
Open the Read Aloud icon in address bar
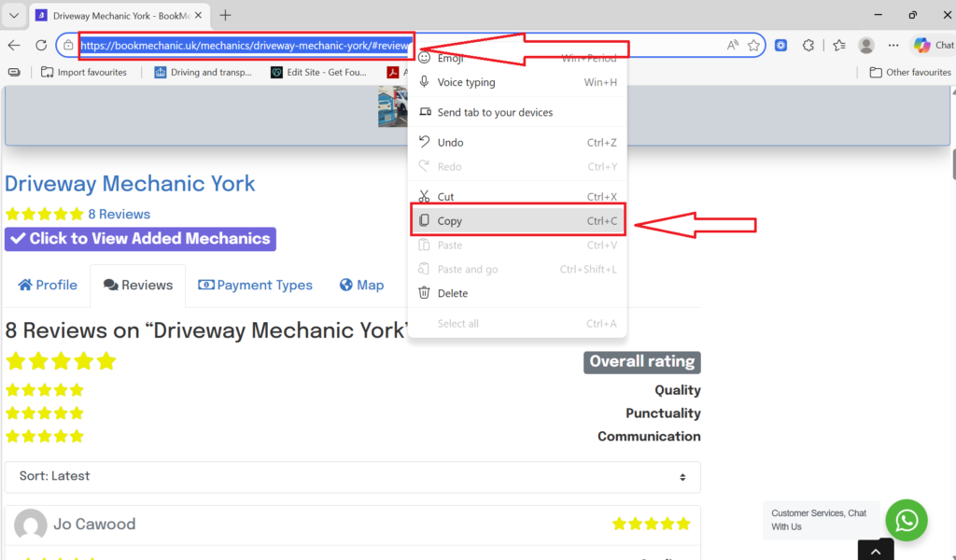(x=733, y=45)
